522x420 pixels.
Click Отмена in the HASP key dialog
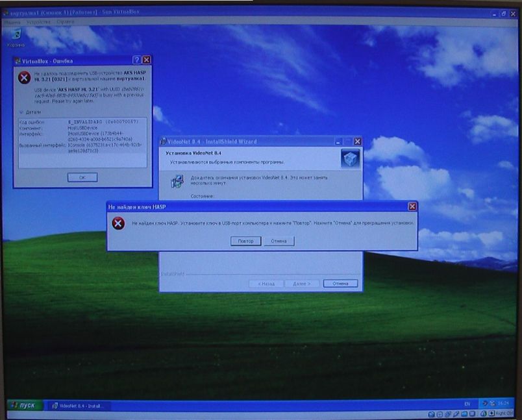pyautogui.click(x=279, y=241)
